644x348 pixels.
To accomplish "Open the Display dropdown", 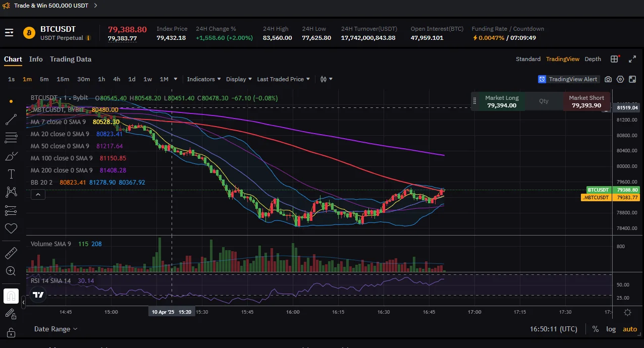I will [x=239, y=79].
